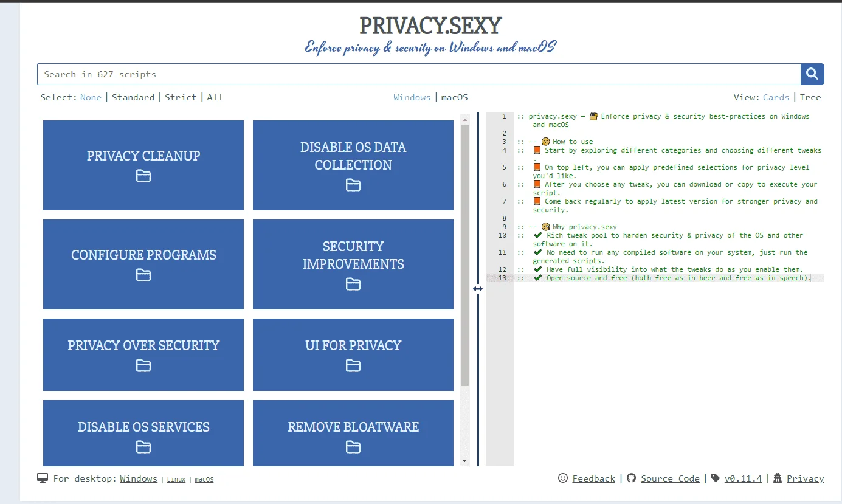Open the Privacy link in footer
This screenshot has height=504, width=842.
click(806, 478)
